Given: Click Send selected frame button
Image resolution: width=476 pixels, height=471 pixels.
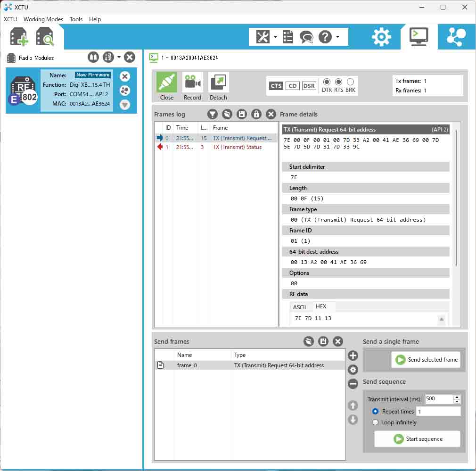Looking at the screenshot, I should pos(426,360).
